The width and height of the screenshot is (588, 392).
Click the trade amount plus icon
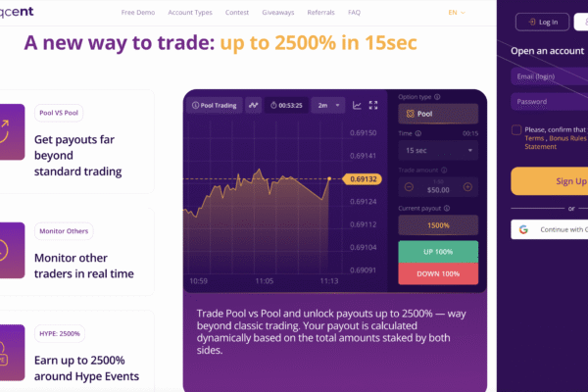point(467,187)
